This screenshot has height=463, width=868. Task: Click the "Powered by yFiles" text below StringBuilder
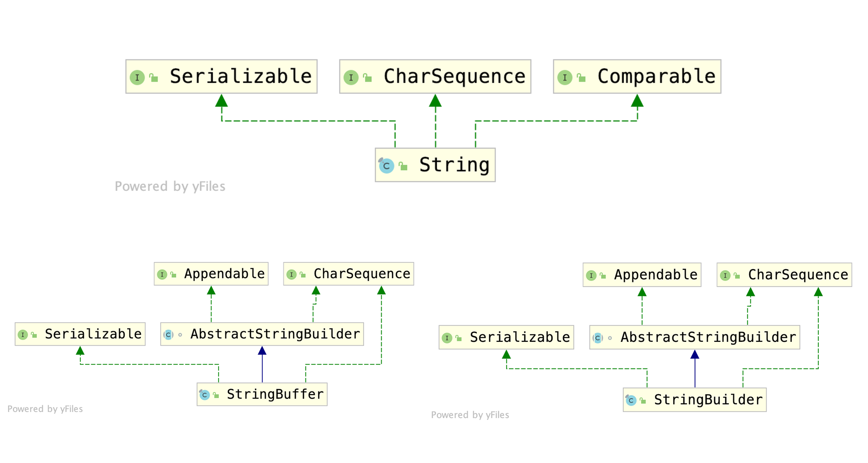coord(470,415)
